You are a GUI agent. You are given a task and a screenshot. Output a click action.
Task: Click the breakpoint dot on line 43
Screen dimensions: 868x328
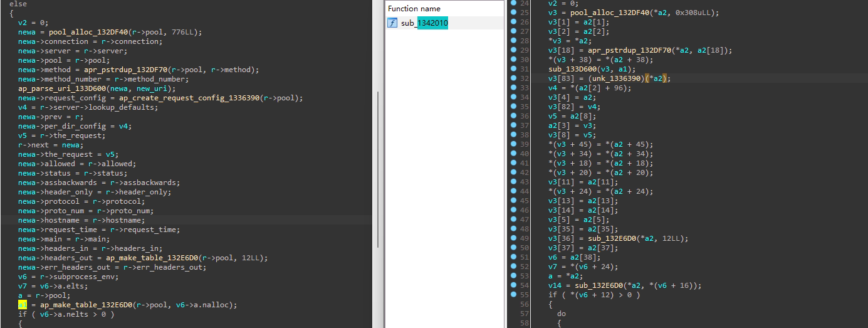(x=513, y=182)
